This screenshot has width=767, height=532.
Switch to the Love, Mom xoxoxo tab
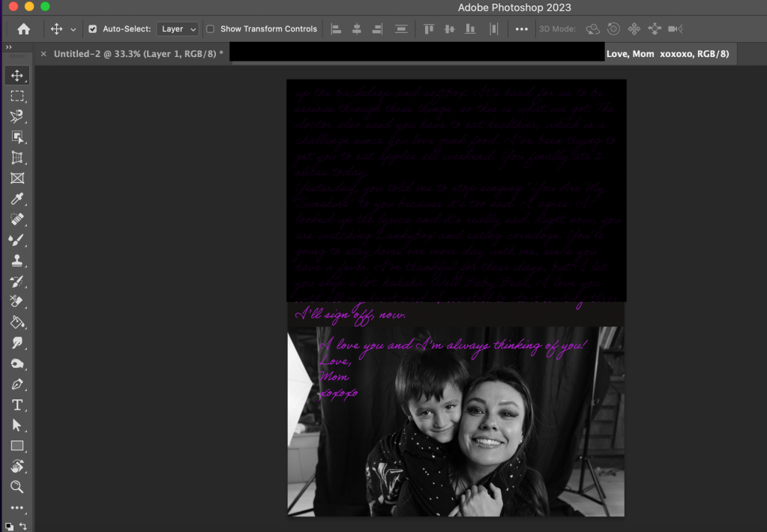667,54
